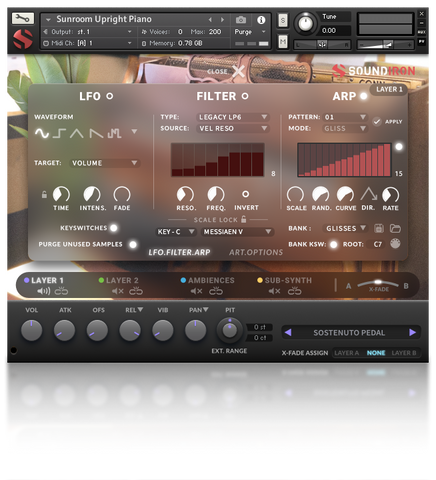Expand more LFO waveforms arrow
The height and width of the screenshot is (480, 436).
click(x=134, y=132)
